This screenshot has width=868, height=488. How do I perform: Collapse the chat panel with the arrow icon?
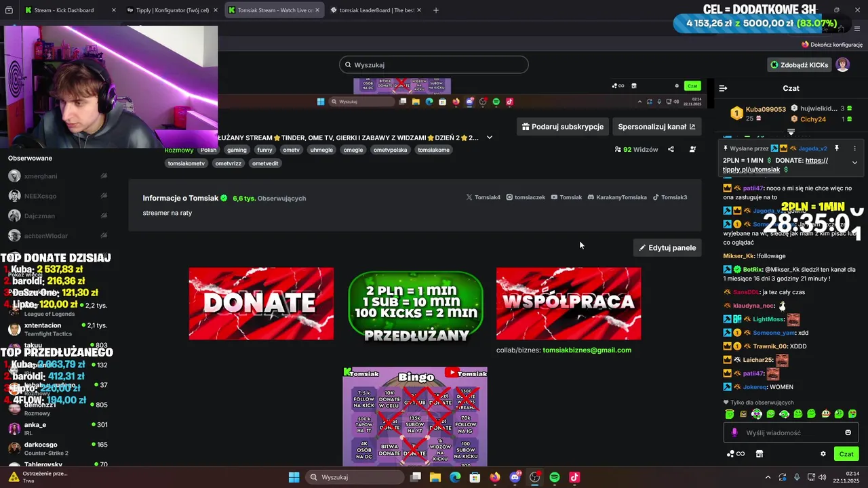723,88
